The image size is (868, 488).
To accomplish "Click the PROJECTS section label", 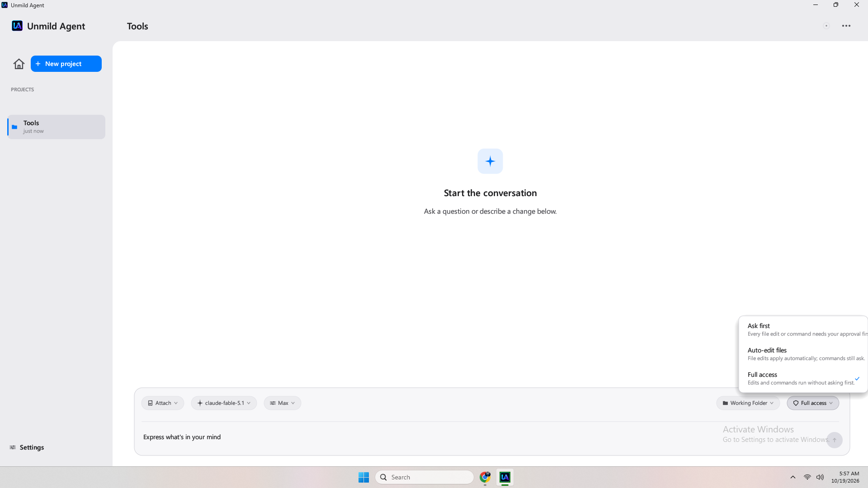I will [x=22, y=89].
